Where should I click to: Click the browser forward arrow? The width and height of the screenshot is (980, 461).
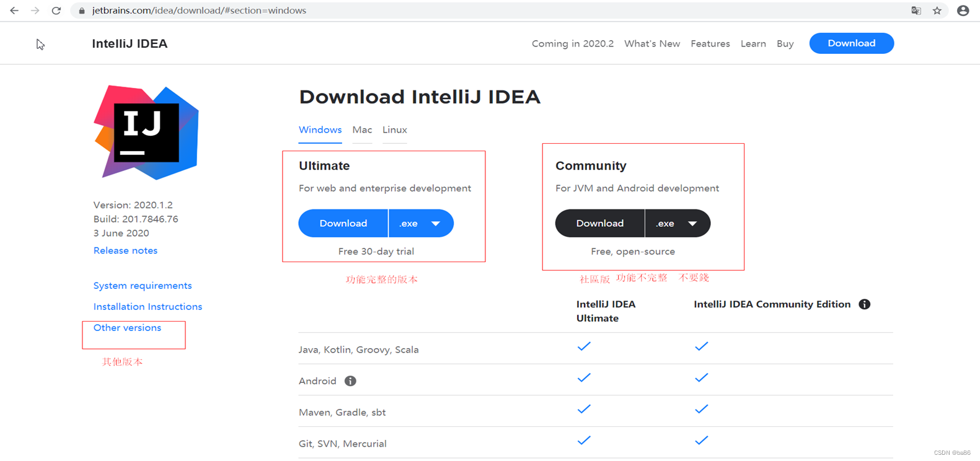[35, 11]
